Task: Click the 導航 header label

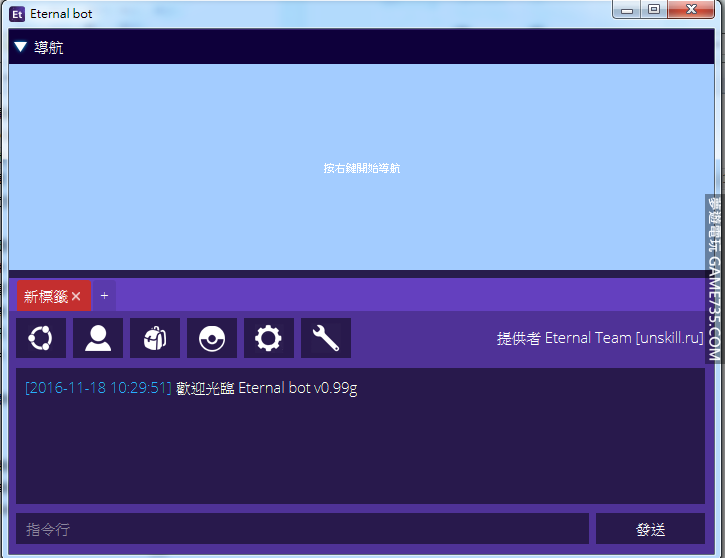Action: [x=49, y=47]
